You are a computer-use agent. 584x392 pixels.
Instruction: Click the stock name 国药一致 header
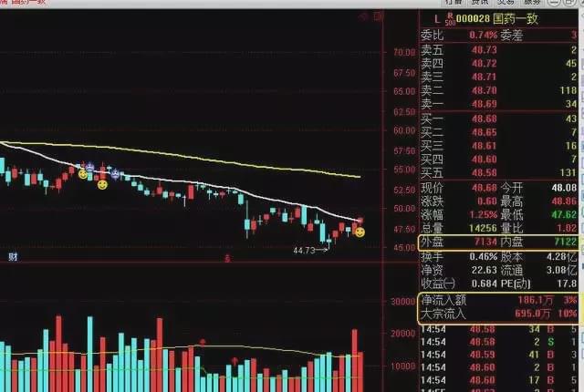tap(517, 18)
